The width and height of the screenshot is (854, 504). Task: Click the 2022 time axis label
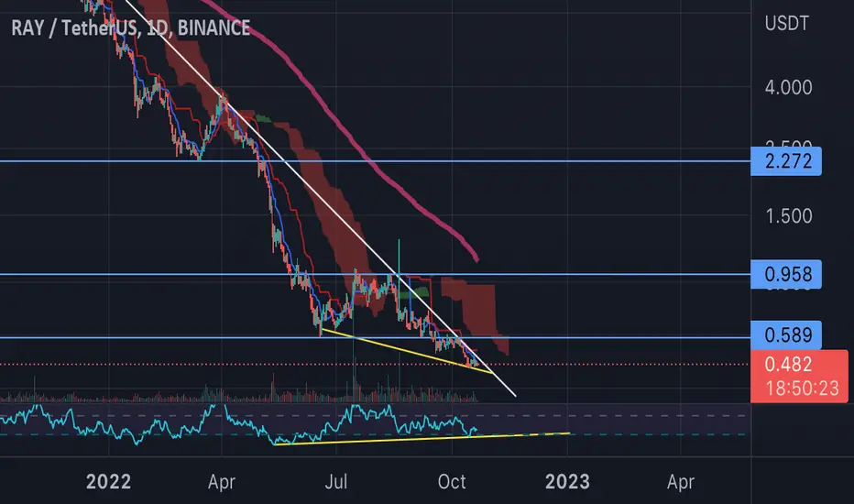tap(108, 482)
